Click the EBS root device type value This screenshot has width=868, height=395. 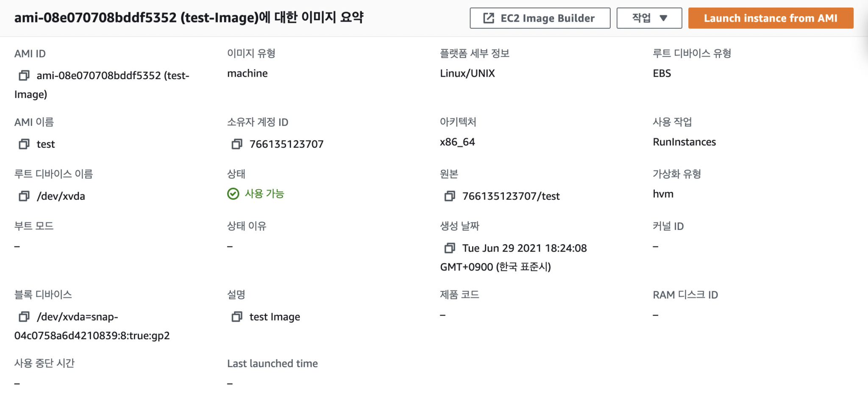[662, 73]
